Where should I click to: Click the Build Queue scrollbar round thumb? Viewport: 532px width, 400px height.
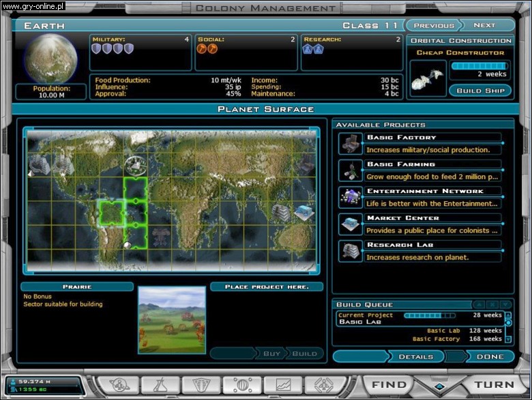tap(508, 323)
